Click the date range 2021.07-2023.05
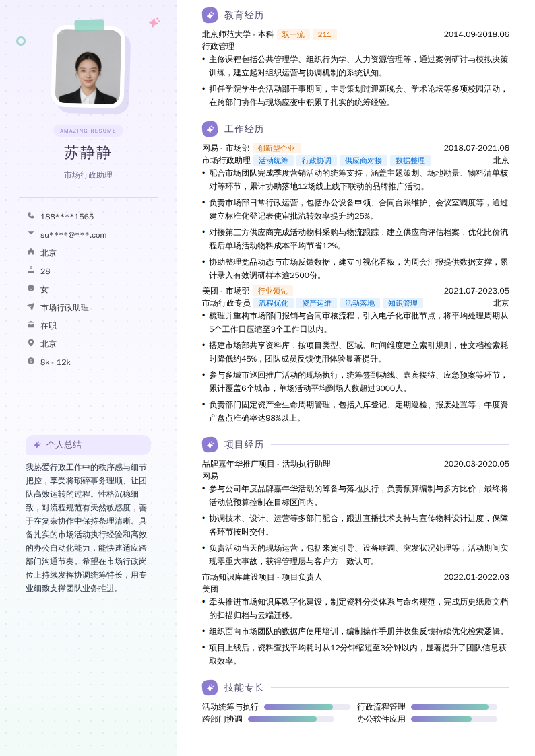This screenshot has width=535, height=756. pos(476,291)
